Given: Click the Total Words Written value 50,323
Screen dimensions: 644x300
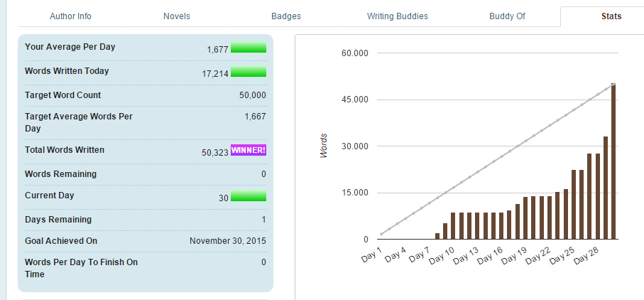Looking at the screenshot, I should (x=215, y=151).
